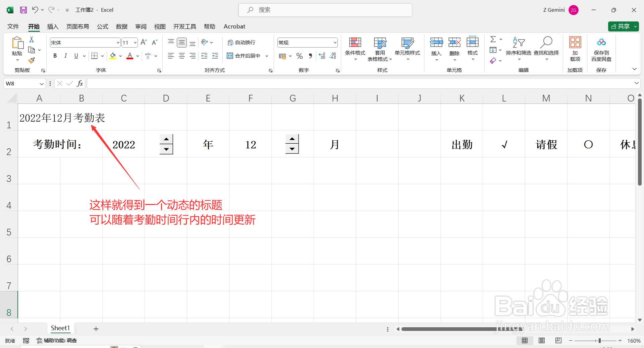The image size is (644, 348).
Task: Toggle bold formatting
Action: point(55,56)
